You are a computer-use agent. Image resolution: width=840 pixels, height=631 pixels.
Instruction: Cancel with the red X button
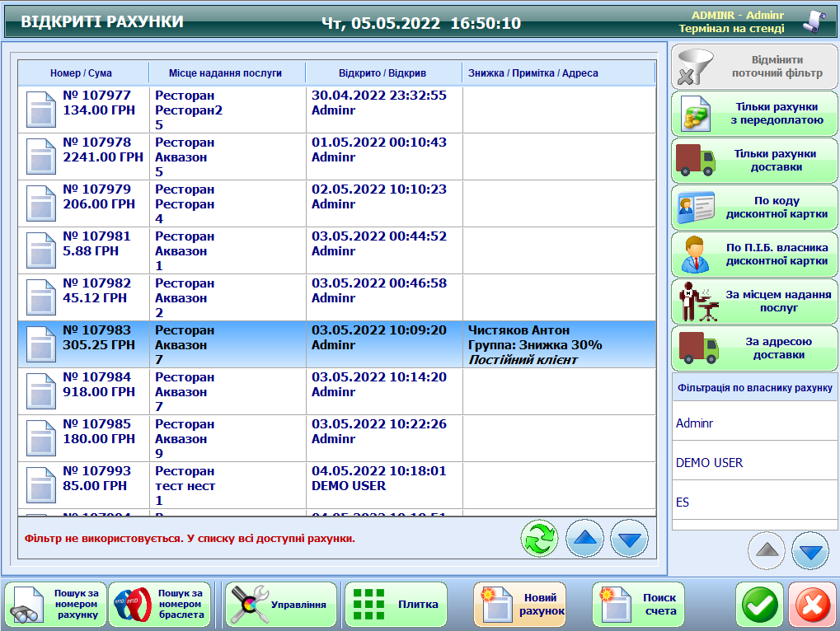click(811, 605)
